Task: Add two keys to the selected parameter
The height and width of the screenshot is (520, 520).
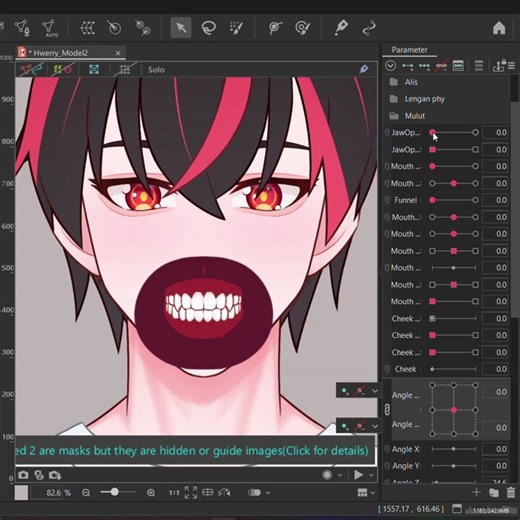Action: pos(408,66)
